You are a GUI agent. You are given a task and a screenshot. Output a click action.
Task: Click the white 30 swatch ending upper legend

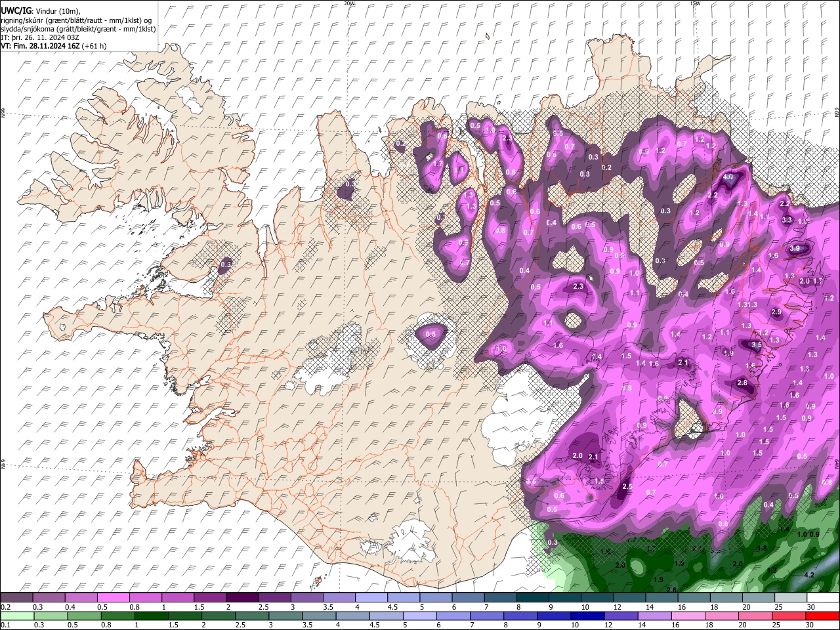pos(824,598)
